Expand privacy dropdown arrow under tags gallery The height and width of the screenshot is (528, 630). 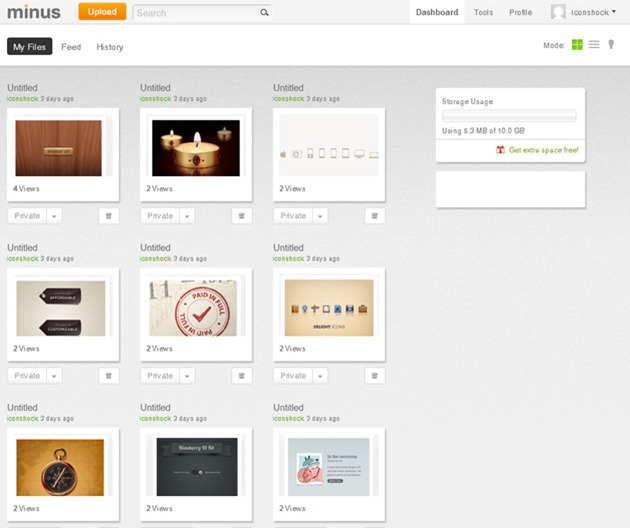click(x=54, y=376)
